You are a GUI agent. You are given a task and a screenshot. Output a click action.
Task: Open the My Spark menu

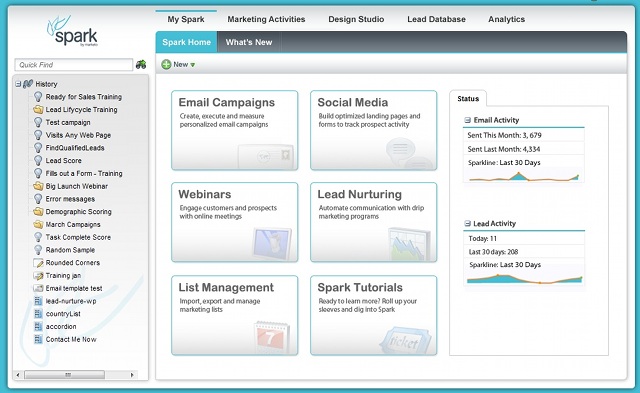pos(186,19)
